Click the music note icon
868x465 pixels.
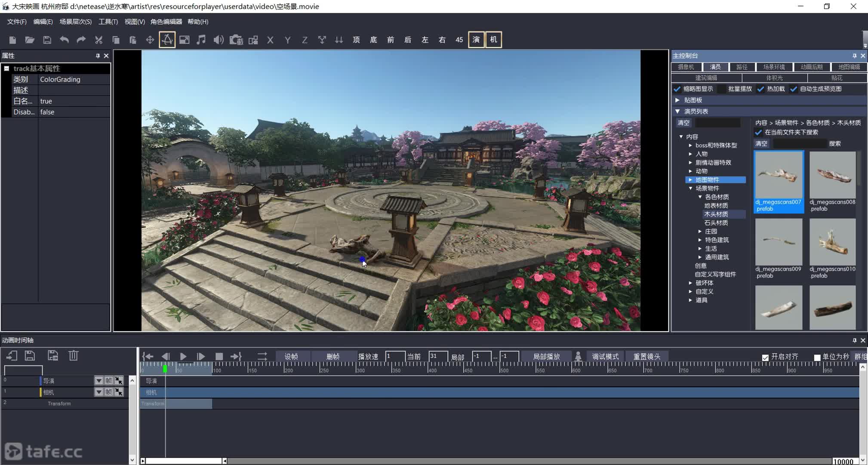coord(201,40)
